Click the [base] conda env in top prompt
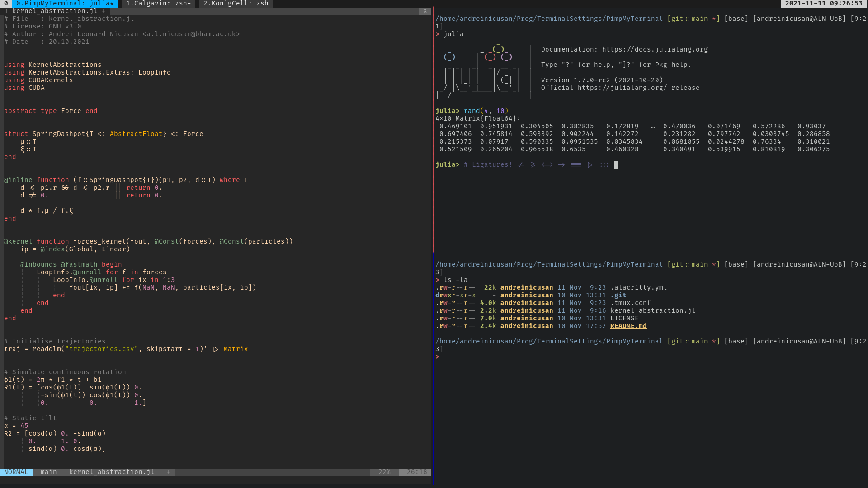 coord(736,19)
